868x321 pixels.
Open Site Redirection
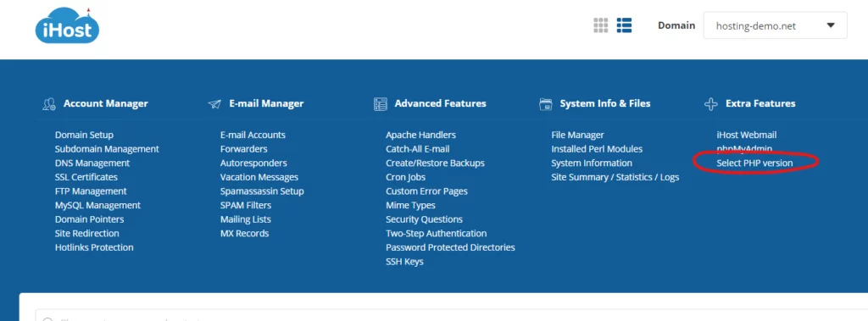coord(87,234)
